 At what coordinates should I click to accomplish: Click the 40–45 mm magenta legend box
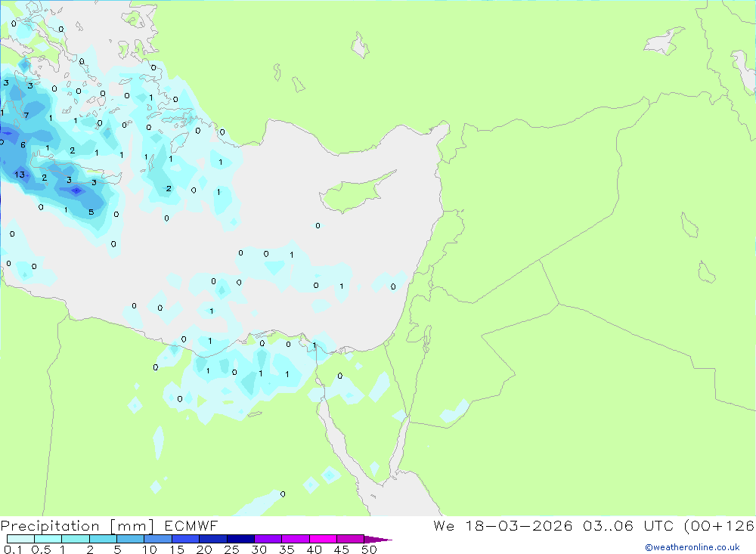(x=323, y=539)
